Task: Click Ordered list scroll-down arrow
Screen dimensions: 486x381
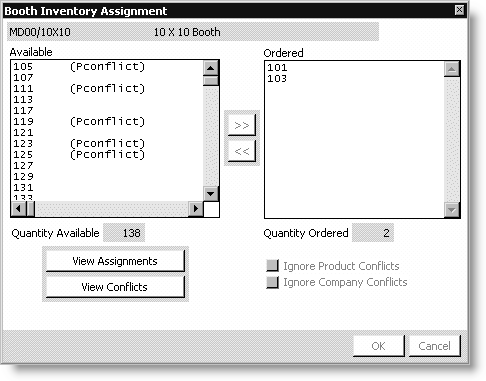Action: pyautogui.click(x=452, y=210)
